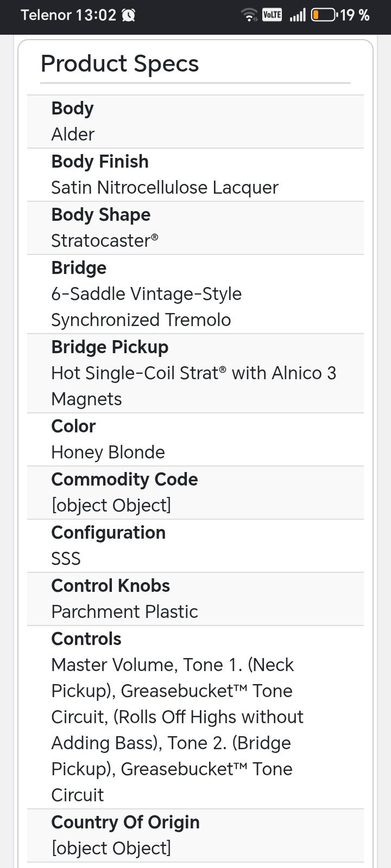Tap the Country Of Origin label
391x868 pixels.
point(125,822)
